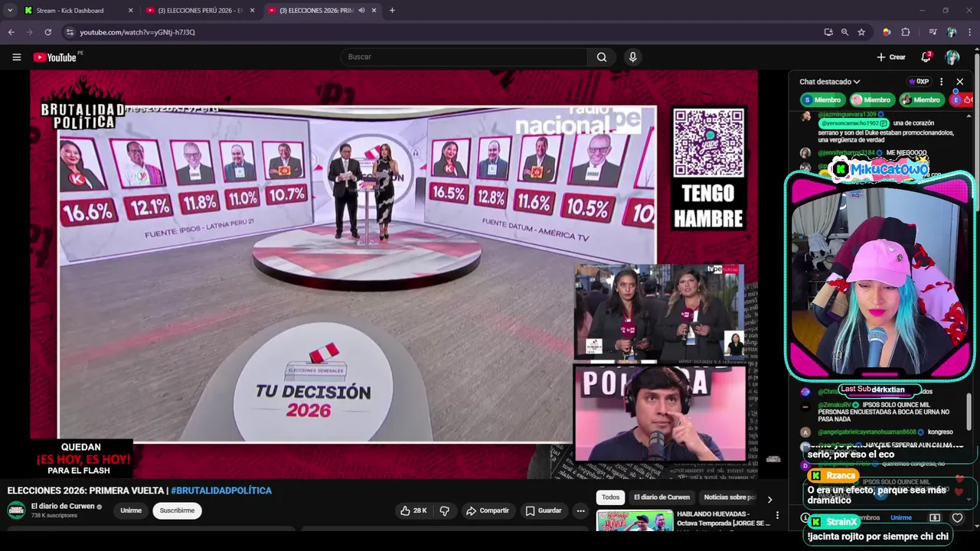This screenshot has height=551, width=980.
Task: Save the video with Guardar
Action: tap(543, 510)
